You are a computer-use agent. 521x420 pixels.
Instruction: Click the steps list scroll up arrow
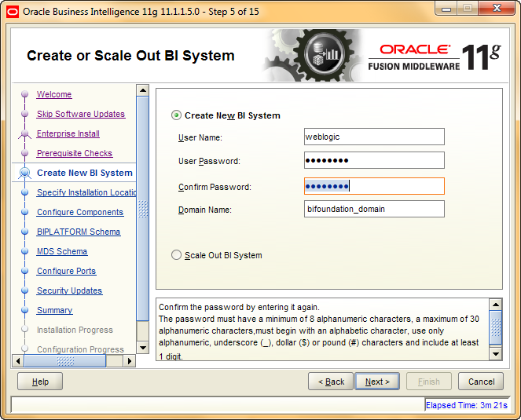point(142,90)
